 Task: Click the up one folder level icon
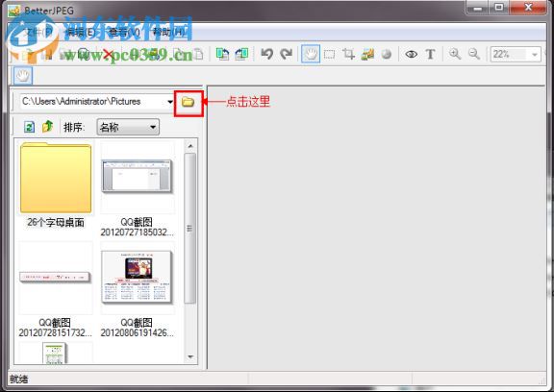point(47,126)
